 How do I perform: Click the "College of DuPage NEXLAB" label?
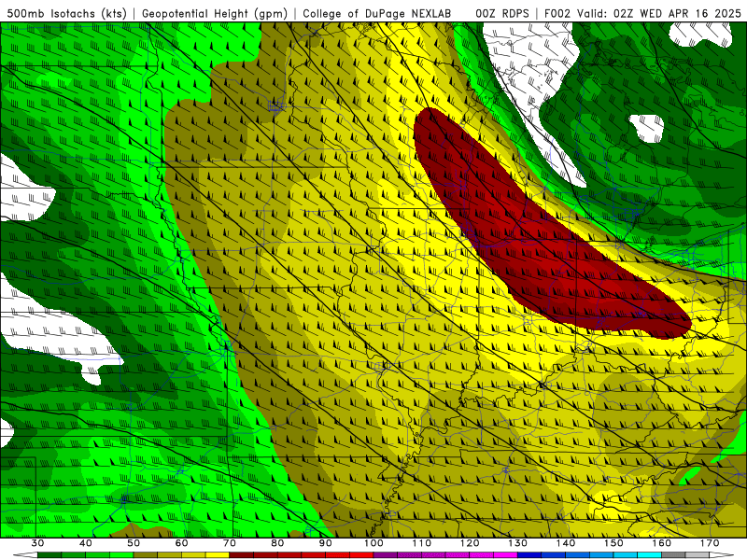(x=377, y=13)
